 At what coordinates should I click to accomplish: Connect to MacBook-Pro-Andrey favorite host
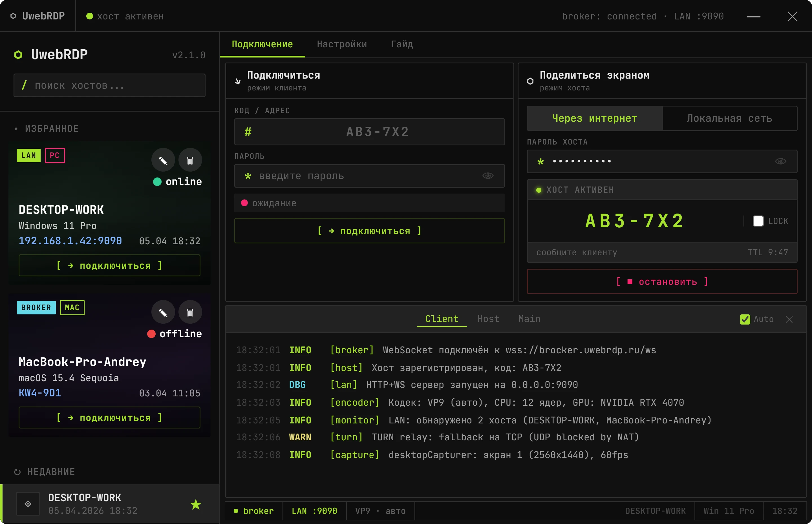109,418
